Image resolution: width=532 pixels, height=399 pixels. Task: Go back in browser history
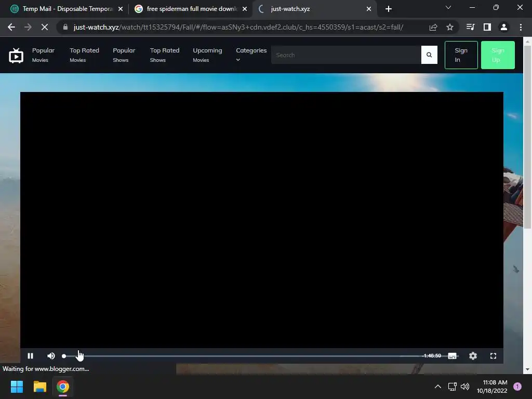click(11, 27)
